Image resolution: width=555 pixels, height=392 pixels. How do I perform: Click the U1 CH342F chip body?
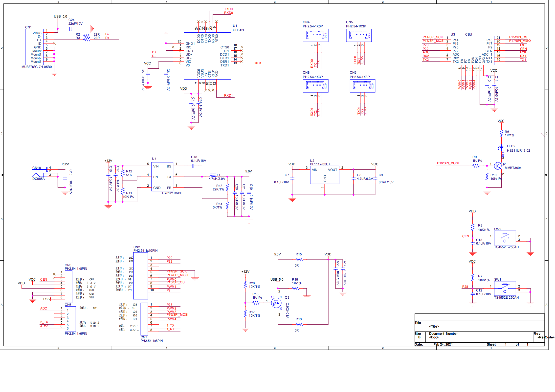coord(207,56)
